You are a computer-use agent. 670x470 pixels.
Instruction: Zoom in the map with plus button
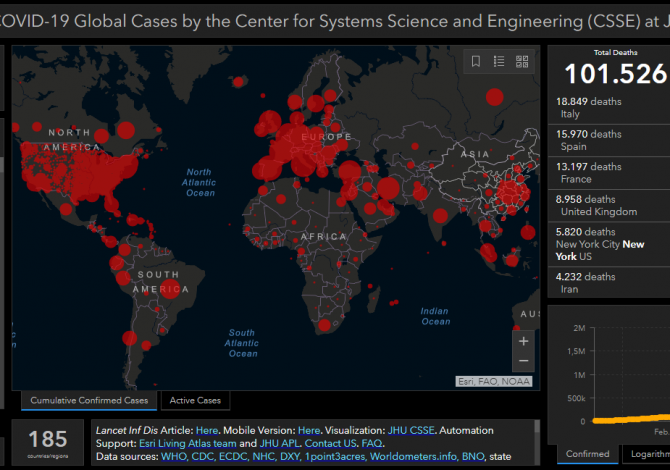click(523, 341)
